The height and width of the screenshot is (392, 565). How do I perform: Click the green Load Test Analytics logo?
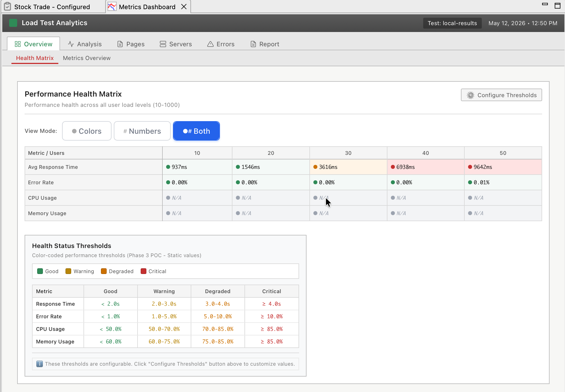pos(13,23)
